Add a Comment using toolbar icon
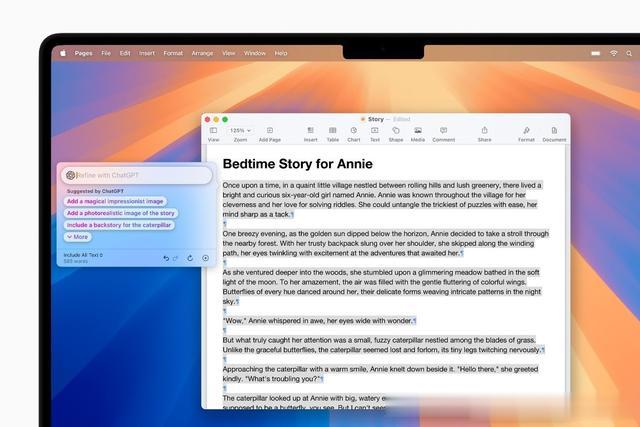The image size is (640, 427). tap(443, 131)
